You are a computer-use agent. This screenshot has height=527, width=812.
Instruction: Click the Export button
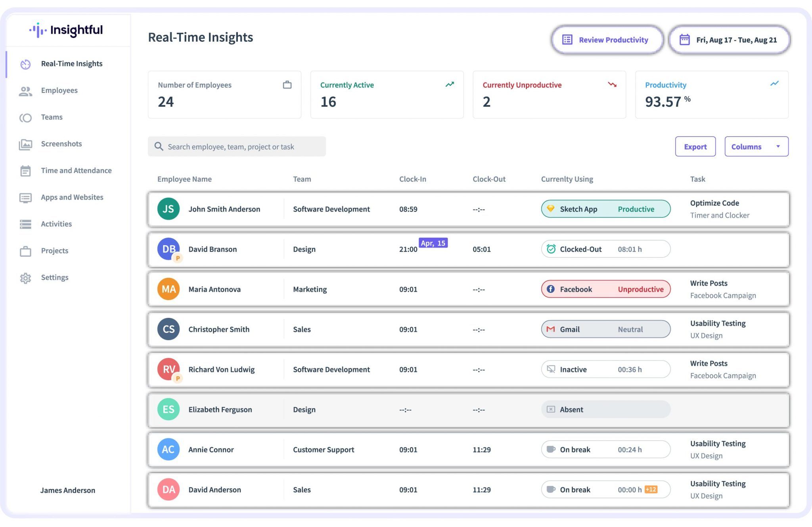(x=695, y=146)
